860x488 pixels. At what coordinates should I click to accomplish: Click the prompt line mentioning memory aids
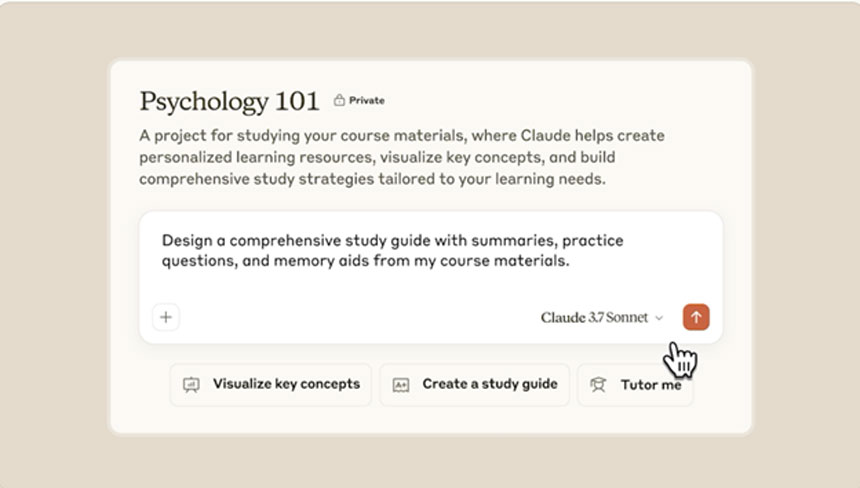pos(365,261)
